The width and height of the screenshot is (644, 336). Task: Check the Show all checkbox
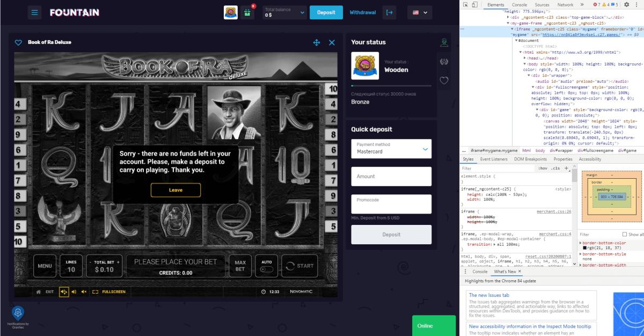(625, 235)
